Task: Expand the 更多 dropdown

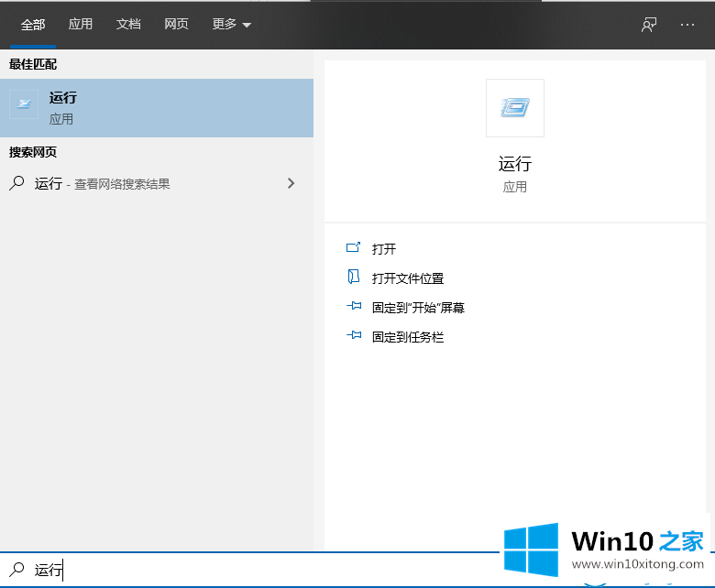Action: point(231,24)
